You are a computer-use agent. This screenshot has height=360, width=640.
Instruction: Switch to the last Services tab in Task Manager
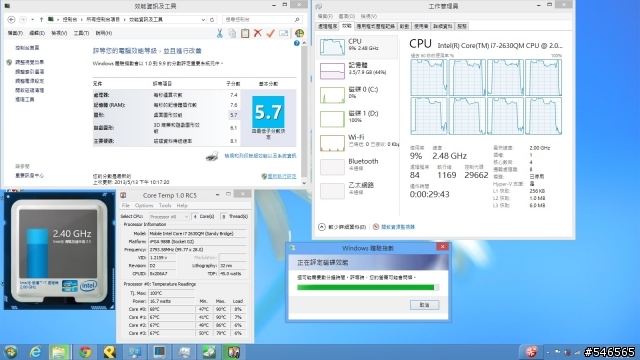click(x=462, y=26)
